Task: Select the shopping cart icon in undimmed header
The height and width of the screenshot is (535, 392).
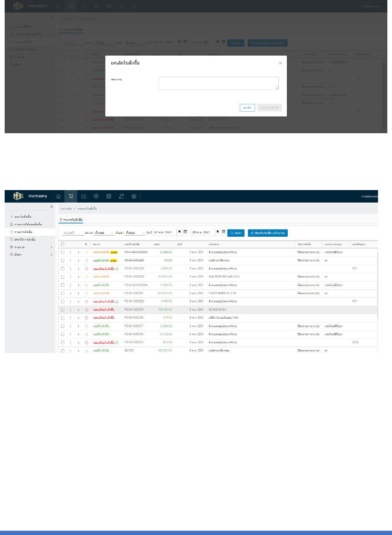Action: pos(71,196)
